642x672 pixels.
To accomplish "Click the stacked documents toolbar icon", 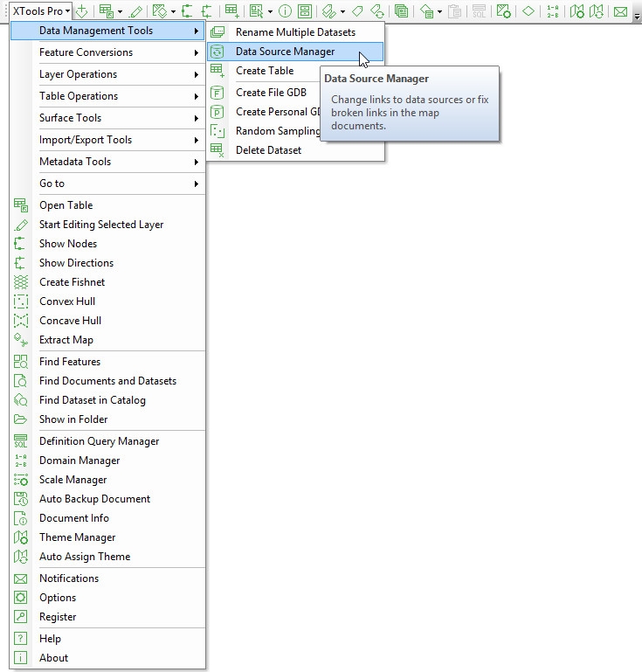I will [401, 11].
